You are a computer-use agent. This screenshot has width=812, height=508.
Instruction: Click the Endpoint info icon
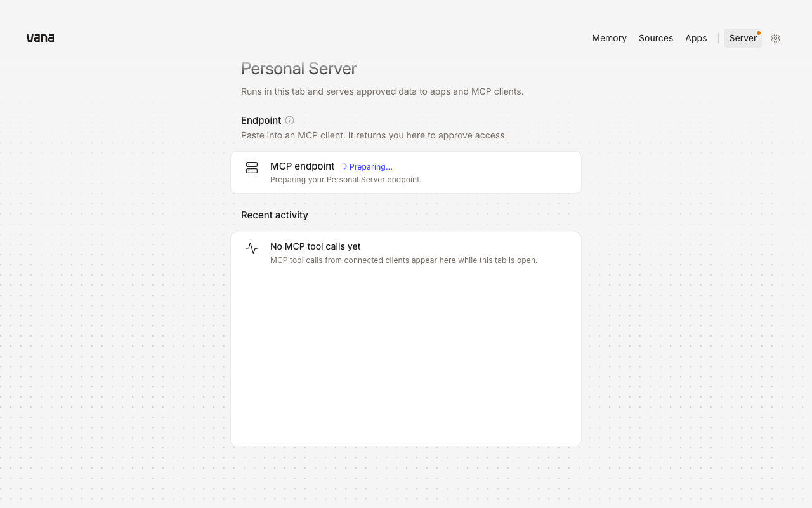pyautogui.click(x=289, y=120)
